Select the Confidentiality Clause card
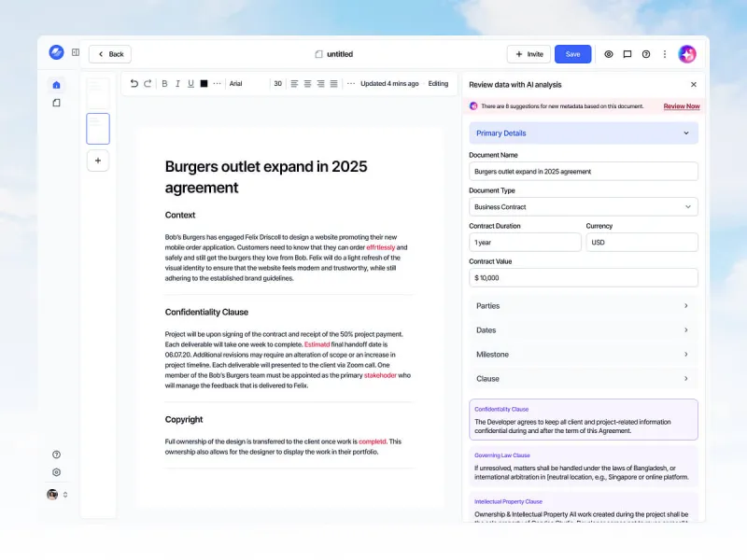The image size is (747, 560). (x=584, y=419)
